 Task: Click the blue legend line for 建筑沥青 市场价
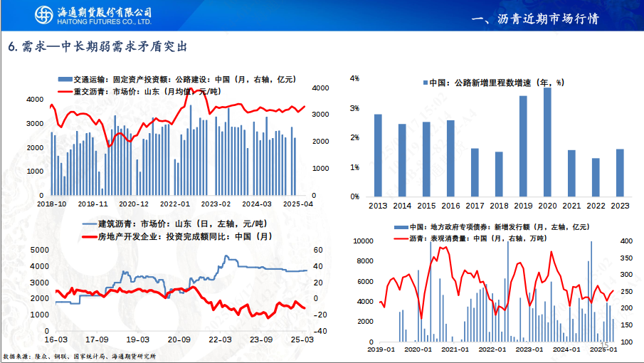(90, 223)
